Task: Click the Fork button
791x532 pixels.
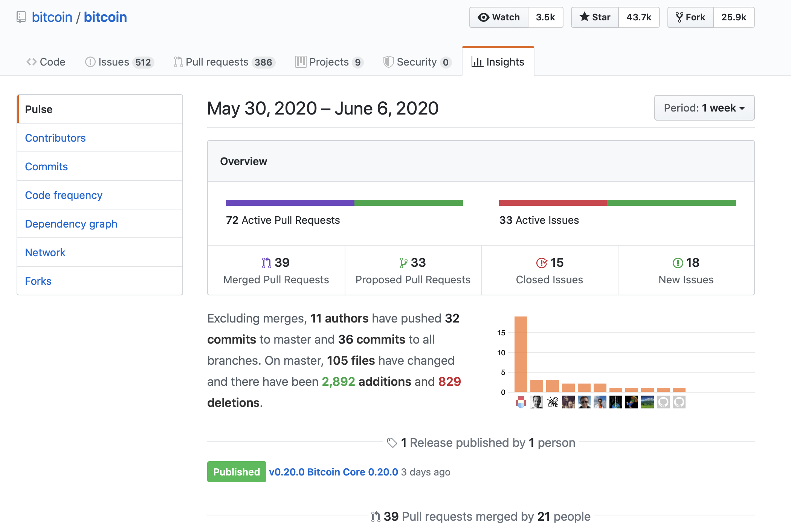Action: [x=691, y=17]
